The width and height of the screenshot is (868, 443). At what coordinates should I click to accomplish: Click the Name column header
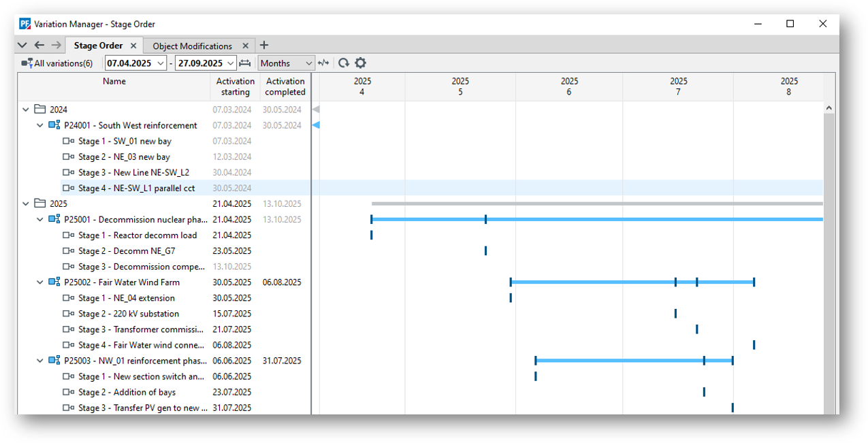point(114,82)
